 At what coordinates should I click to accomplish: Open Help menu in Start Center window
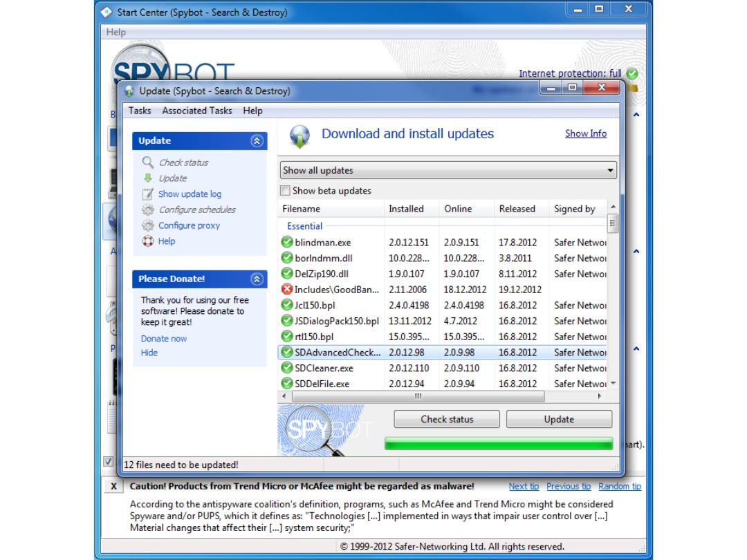pos(116,32)
